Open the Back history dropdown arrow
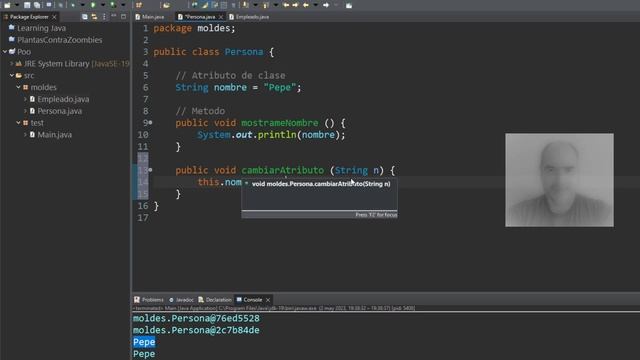The height and width of the screenshot is (360, 640). click(316, 5)
